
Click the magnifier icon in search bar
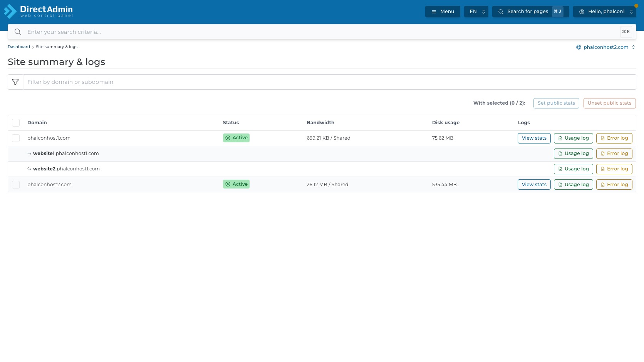point(18,32)
